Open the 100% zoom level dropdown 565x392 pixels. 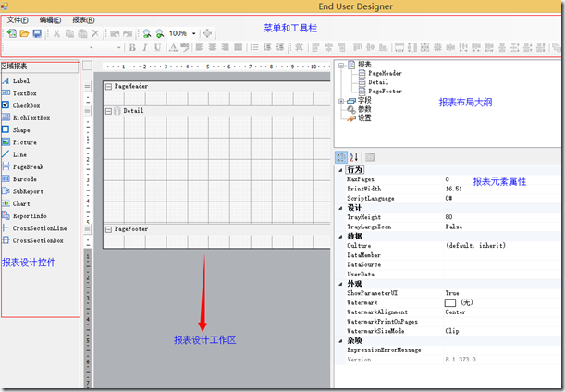[194, 33]
